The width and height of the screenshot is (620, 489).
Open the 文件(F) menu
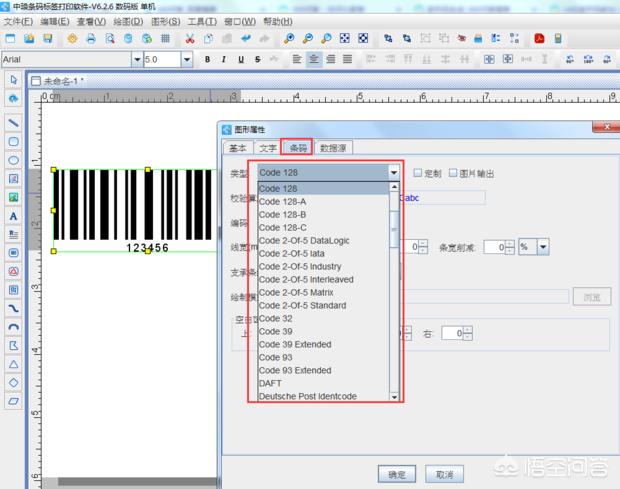18,22
